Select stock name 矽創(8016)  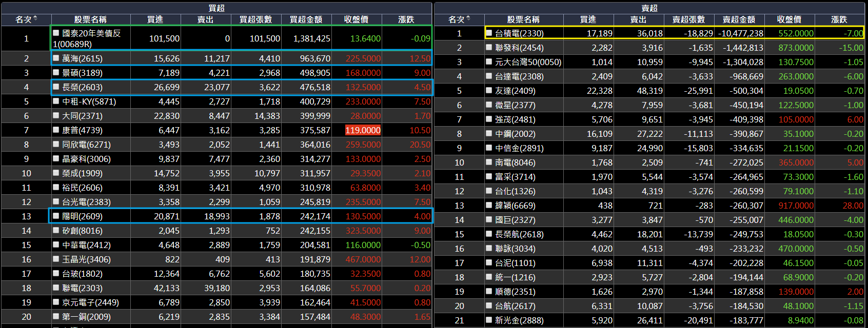pos(82,231)
